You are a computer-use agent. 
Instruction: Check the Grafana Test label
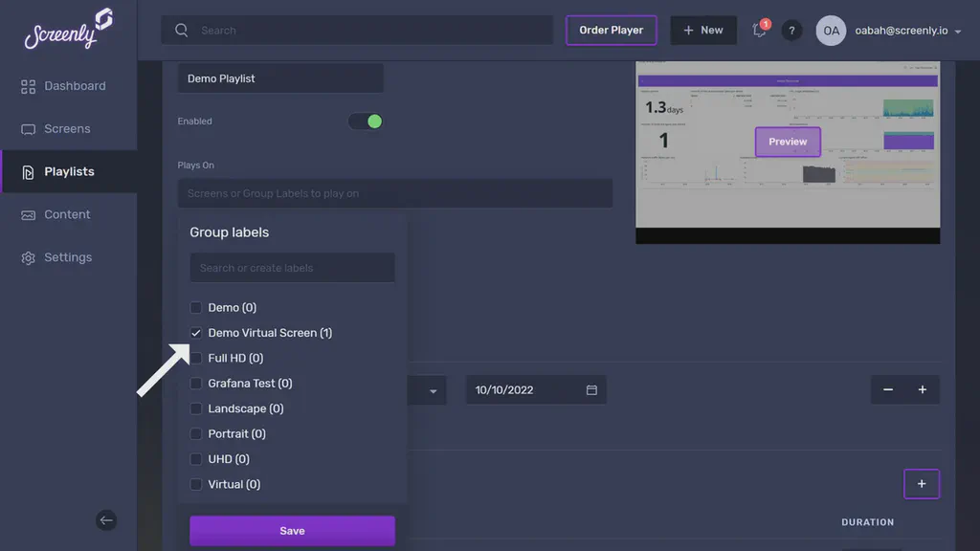196,383
